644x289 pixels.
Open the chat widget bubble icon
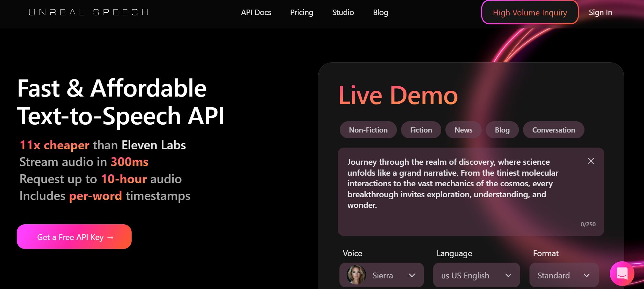pos(622,274)
